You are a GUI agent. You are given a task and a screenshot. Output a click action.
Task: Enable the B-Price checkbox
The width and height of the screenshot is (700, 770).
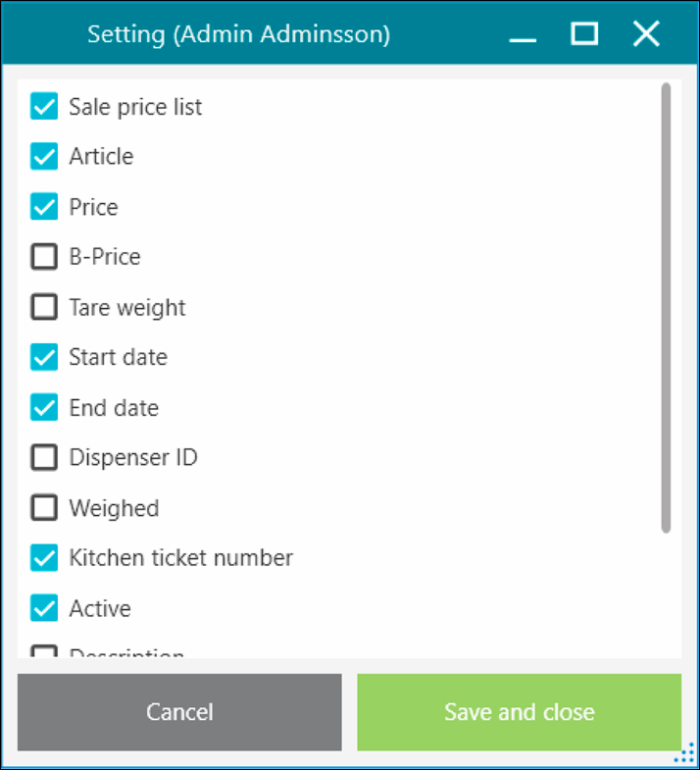tap(44, 257)
